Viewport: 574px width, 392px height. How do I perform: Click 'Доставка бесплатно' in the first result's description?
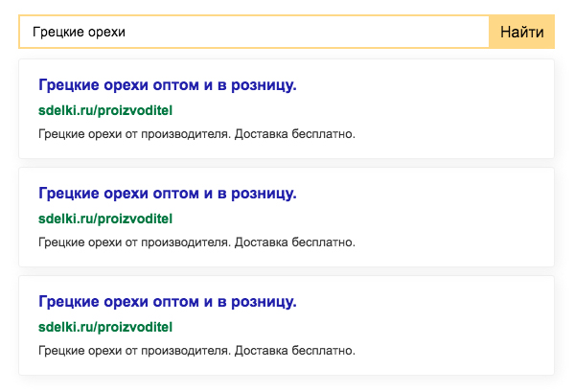pos(295,134)
